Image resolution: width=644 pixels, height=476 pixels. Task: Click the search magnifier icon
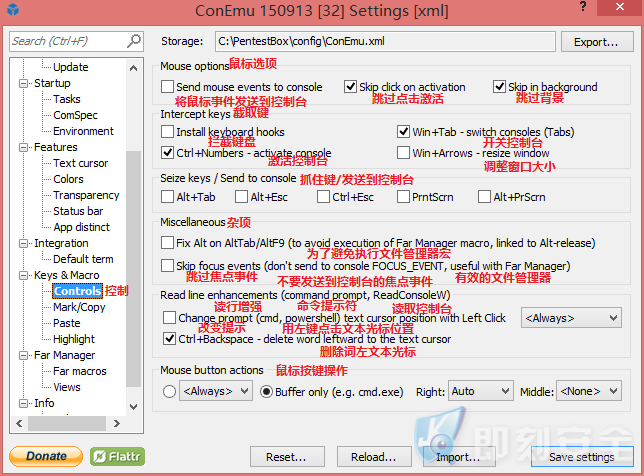(134, 41)
